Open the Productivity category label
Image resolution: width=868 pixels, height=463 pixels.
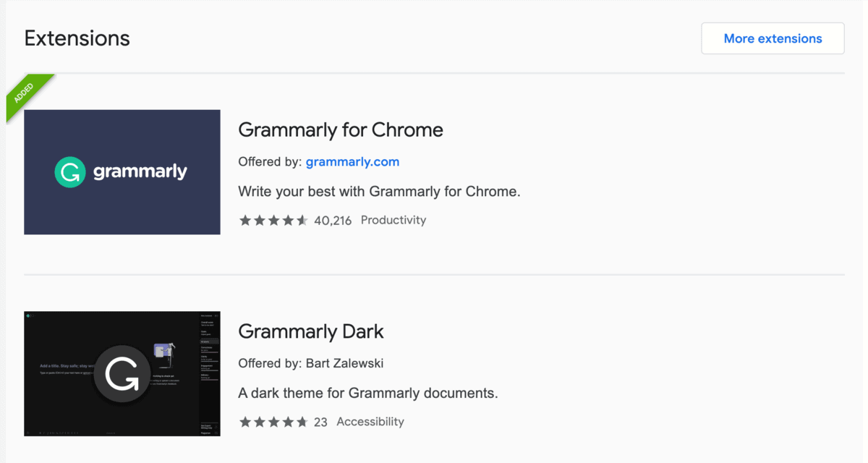(x=393, y=220)
